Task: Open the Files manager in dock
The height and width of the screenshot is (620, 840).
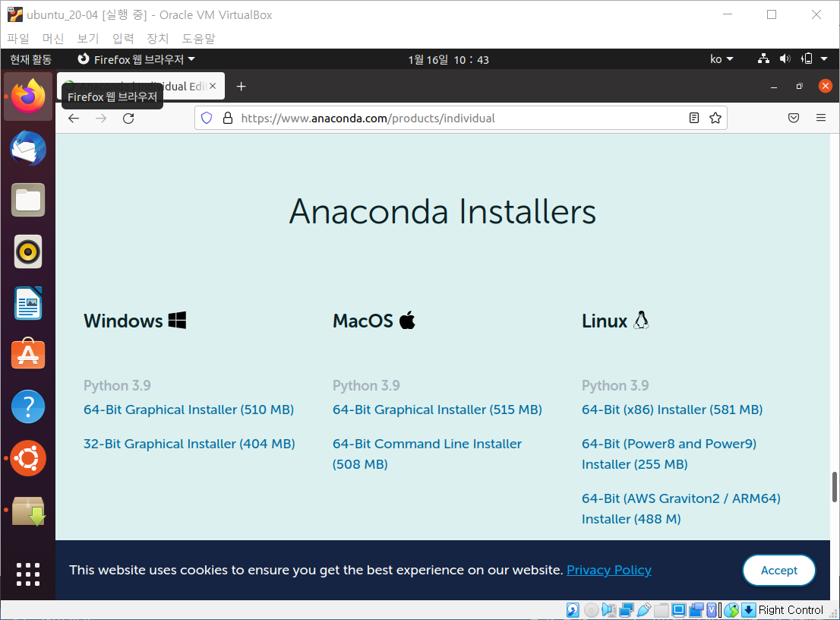Action: click(x=28, y=201)
